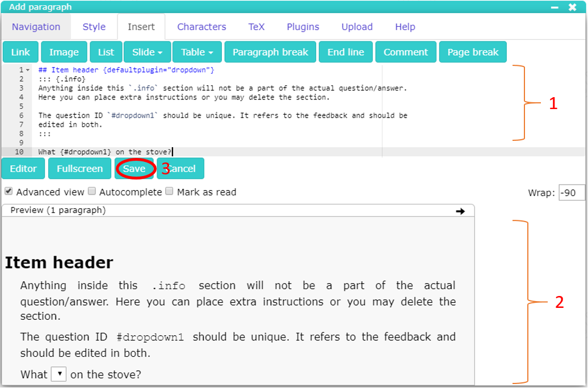Open the TeX tab
This screenshot has height=388, width=588.
(257, 27)
